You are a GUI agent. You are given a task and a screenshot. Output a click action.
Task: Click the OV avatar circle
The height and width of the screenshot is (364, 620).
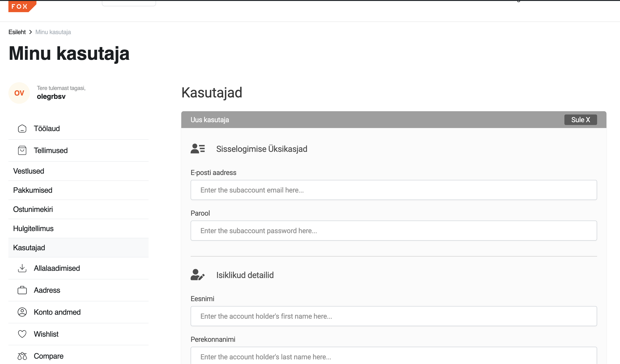coord(19,93)
